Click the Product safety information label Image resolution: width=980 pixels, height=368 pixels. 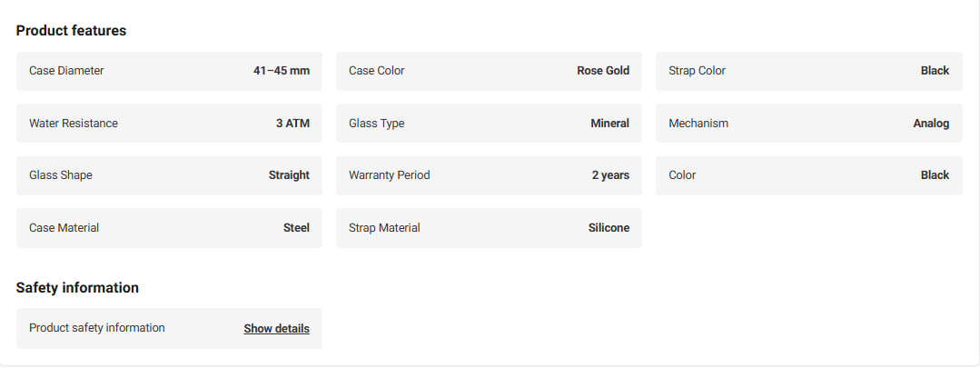(x=97, y=327)
